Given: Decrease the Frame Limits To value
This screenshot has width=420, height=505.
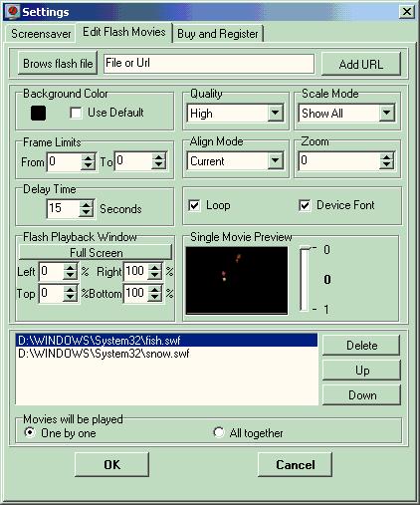Looking at the screenshot, I should [x=159, y=165].
